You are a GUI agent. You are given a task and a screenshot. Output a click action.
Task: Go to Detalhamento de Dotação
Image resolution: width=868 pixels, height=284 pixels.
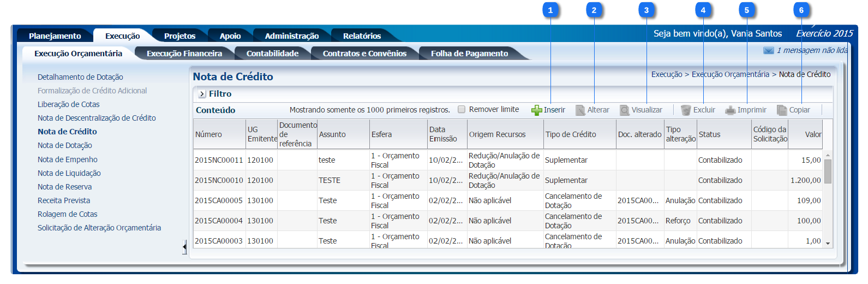80,77
